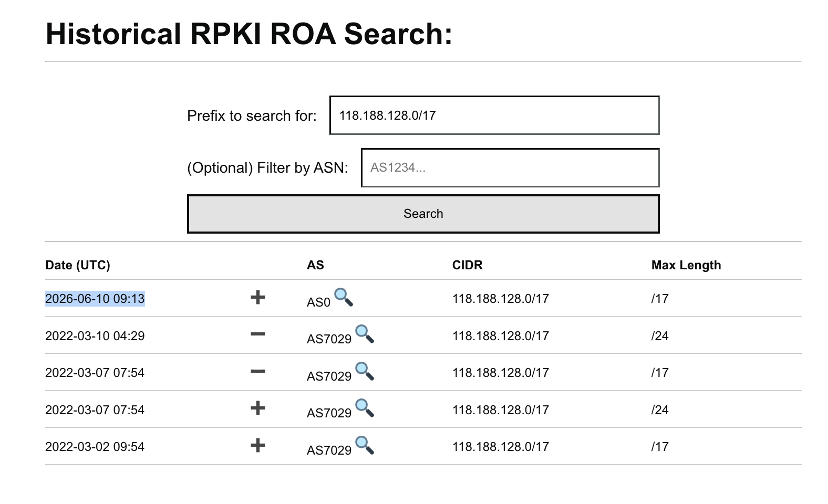Click the Historical RPKI ROA Search heading
Viewport: 828px width, 504px height.
click(x=249, y=34)
